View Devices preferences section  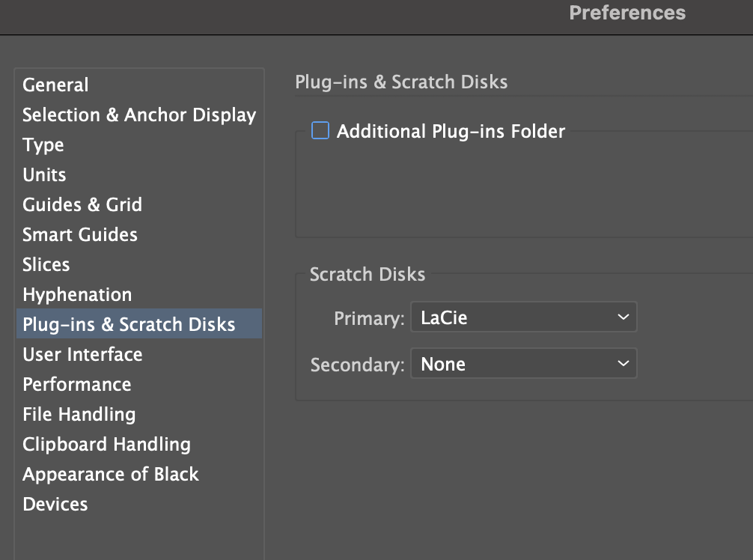pyautogui.click(x=55, y=504)
